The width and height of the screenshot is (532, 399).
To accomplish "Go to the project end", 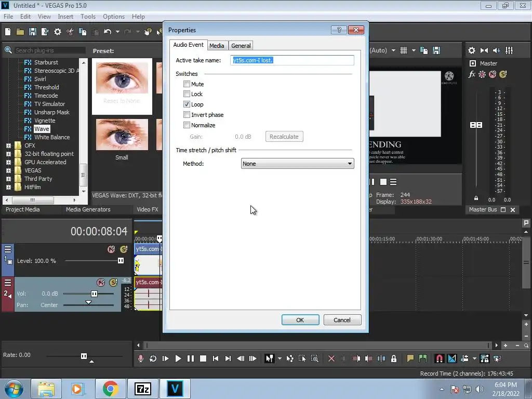I will (228, 358).
